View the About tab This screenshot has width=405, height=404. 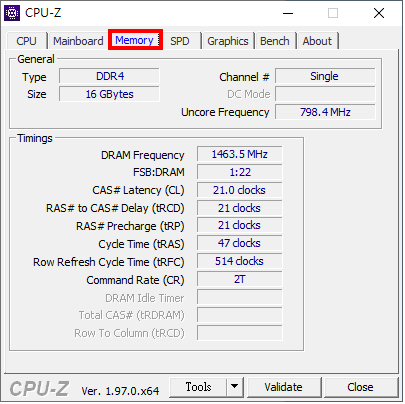click(x=317, y=41)
